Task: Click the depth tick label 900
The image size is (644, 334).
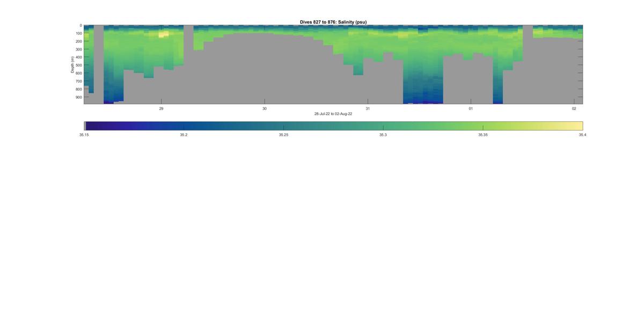Action: [78, 97]
